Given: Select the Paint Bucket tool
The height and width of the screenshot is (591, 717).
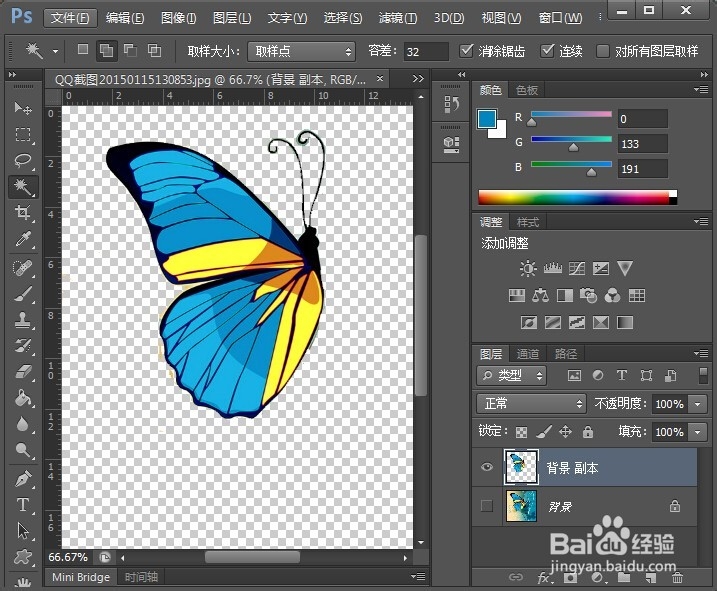Looking at the screenshot, I should click(22, 398).
